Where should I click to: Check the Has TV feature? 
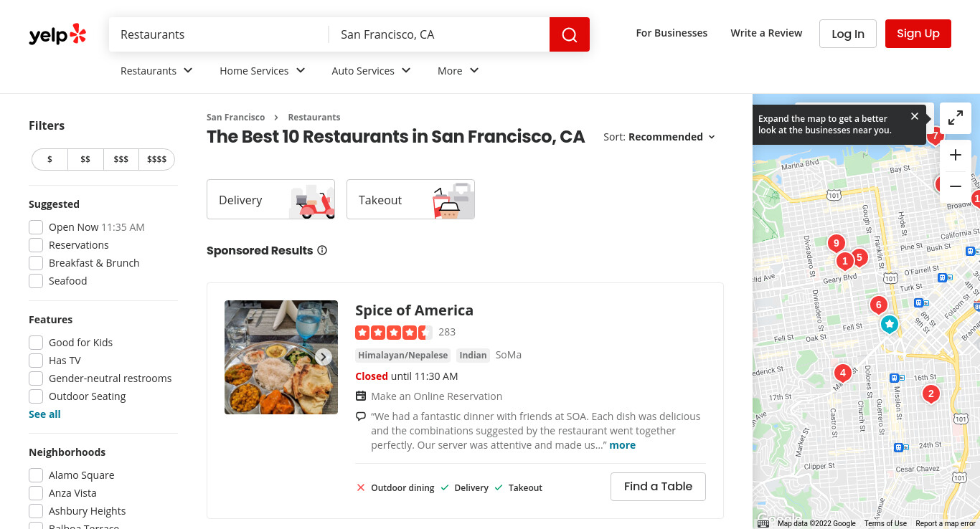[36, 361]
